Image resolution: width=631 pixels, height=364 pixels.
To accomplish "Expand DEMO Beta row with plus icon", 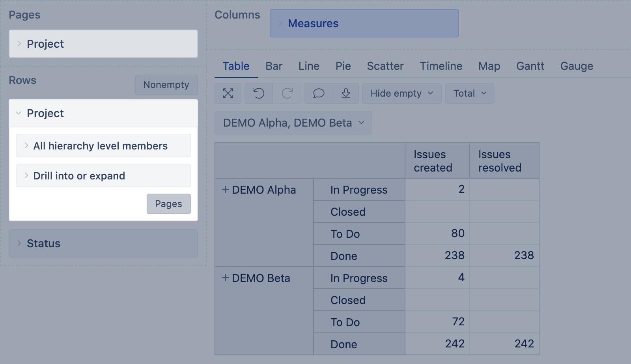I will 225,278.
